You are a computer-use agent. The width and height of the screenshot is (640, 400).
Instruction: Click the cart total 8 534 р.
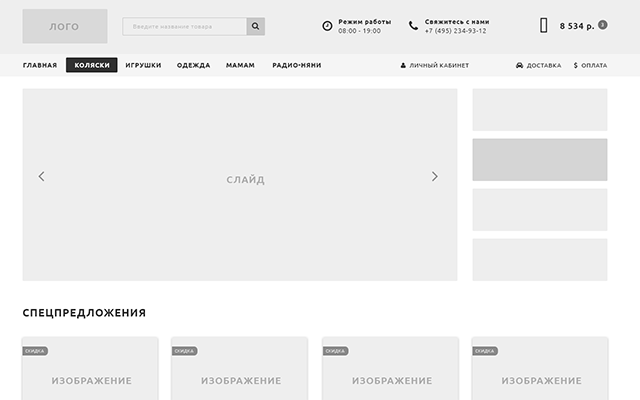coord(577,26)
